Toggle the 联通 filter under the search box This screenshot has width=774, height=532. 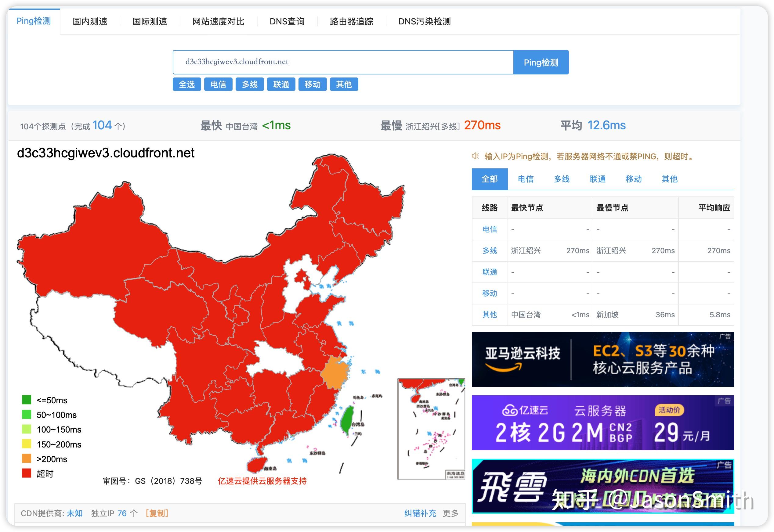click(281, 84)
